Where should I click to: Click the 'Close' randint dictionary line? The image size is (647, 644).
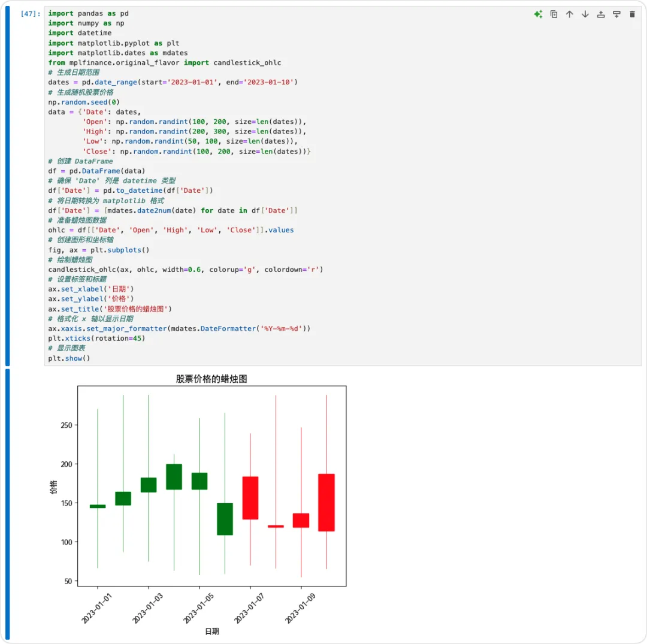pyautogui.click(x=196, y=152)
